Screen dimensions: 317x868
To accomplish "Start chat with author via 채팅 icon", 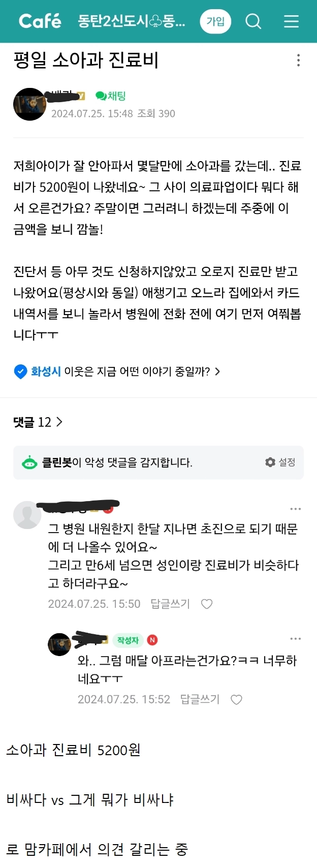I will (110, 96).
